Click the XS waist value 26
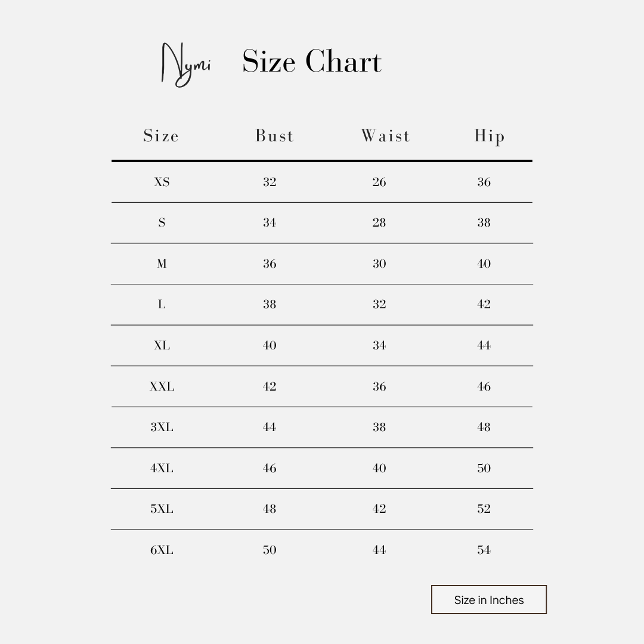This screenshot has width=644, height=644. point(379,182)
